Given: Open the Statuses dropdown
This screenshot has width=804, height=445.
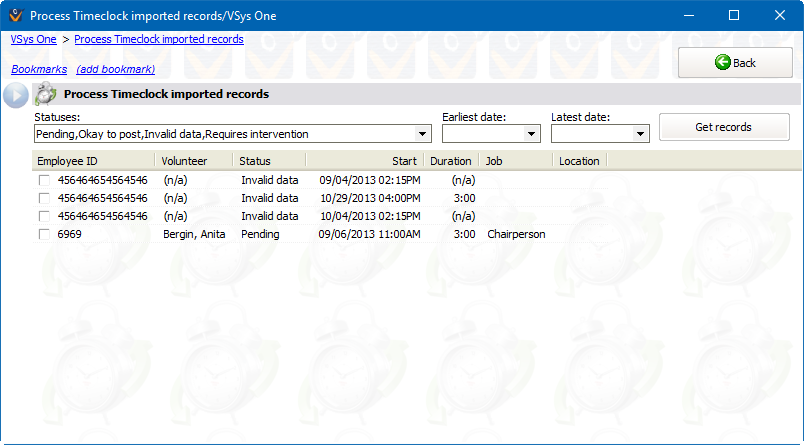Looking at the screenshot, I should point(424,134).
